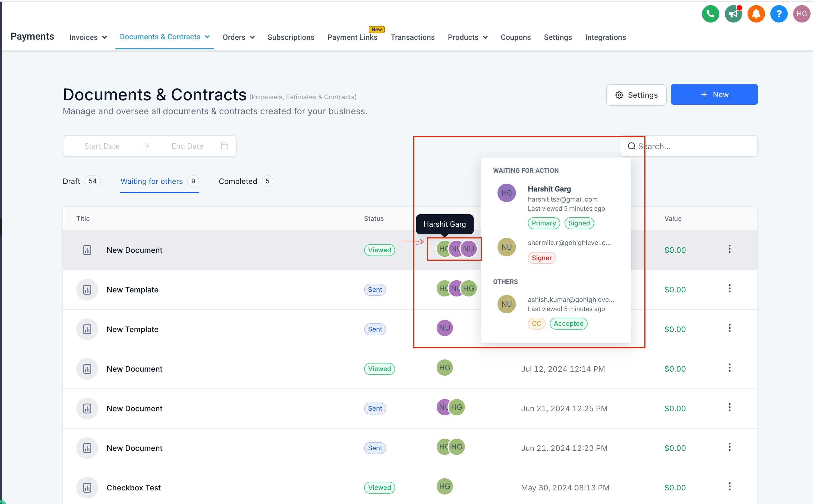
Task: Click the Start Date field
Action: [102, 146]
